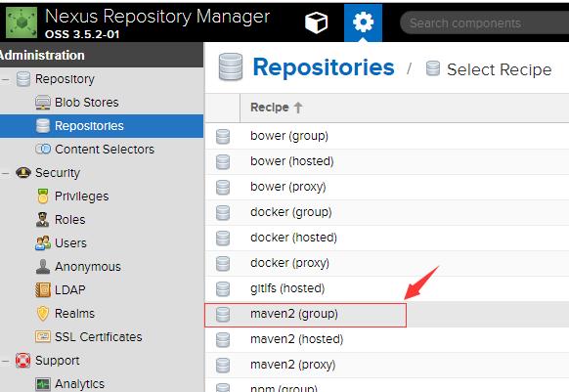This screenshot has height=392, width=569.
Task: Select Support node in sidebar
Action: pyautogui.click(x=58, y=361)
